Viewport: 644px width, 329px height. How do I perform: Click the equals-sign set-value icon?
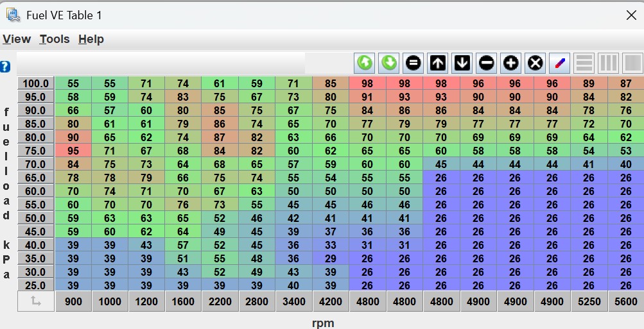(413, 63)
